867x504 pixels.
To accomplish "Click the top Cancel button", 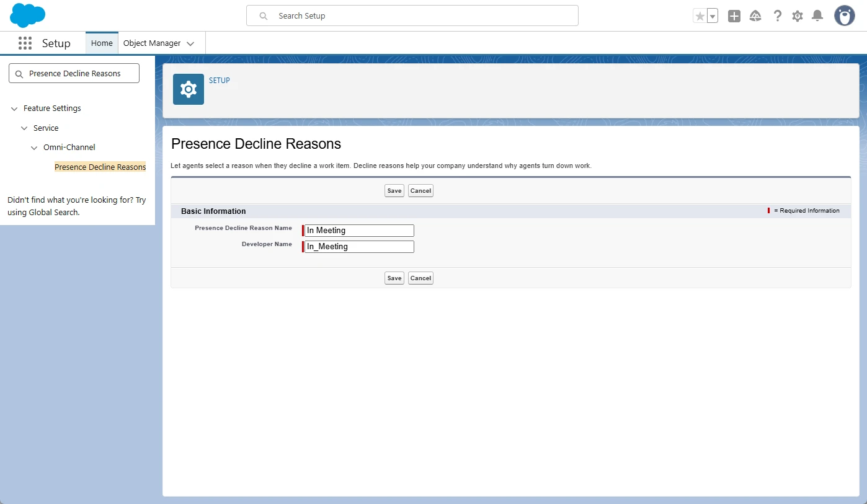I will point(420,191).
